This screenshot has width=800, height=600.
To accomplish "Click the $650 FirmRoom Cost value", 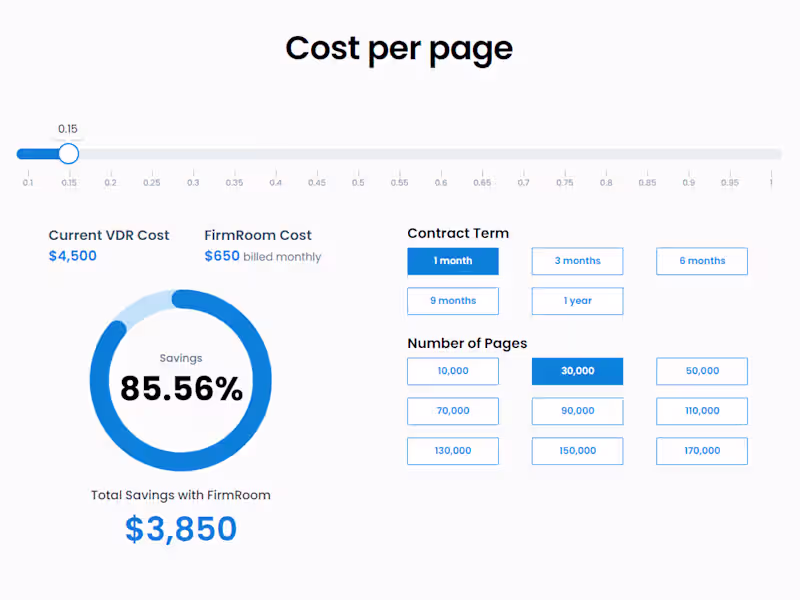I will click(222, 256).
